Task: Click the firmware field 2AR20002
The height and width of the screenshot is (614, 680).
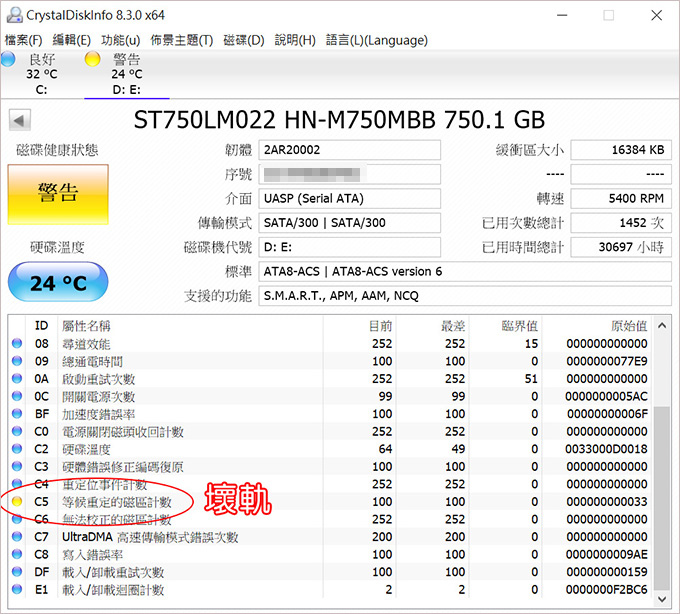Action: coord(350,150)
